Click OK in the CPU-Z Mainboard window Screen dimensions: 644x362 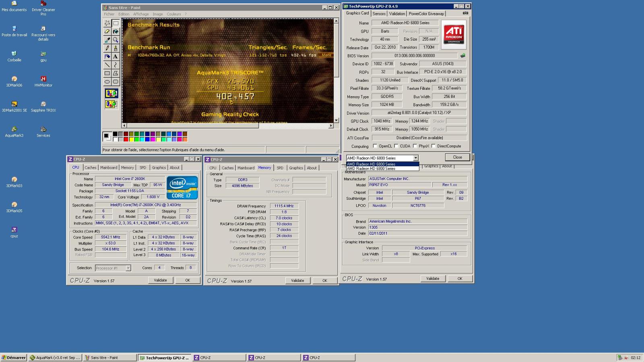(460, 279)
